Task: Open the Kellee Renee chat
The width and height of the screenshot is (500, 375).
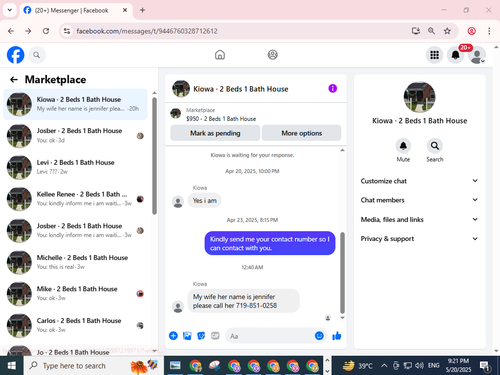Action: (x=75, y=199)
